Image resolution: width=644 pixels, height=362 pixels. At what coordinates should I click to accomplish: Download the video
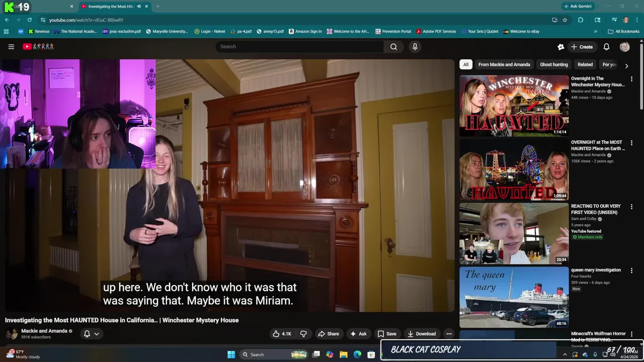click(x=422, y=334)
